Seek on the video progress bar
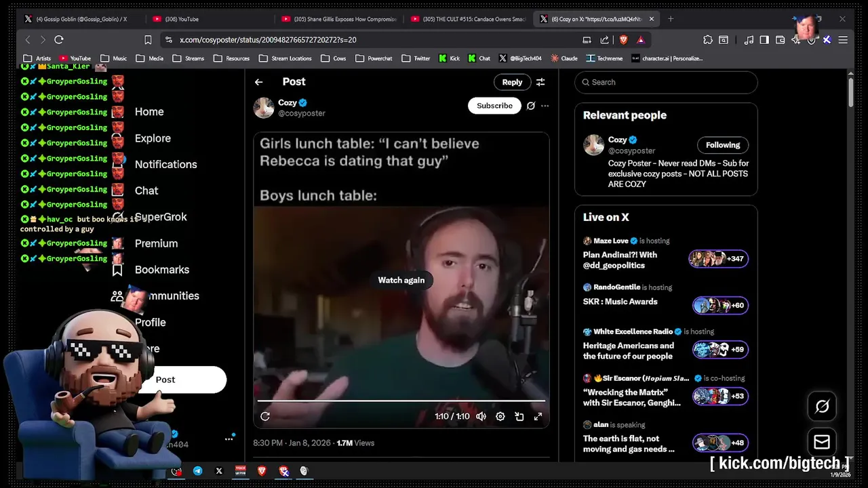The width and height of the screenshot is (868, 488). coord(401,401)
